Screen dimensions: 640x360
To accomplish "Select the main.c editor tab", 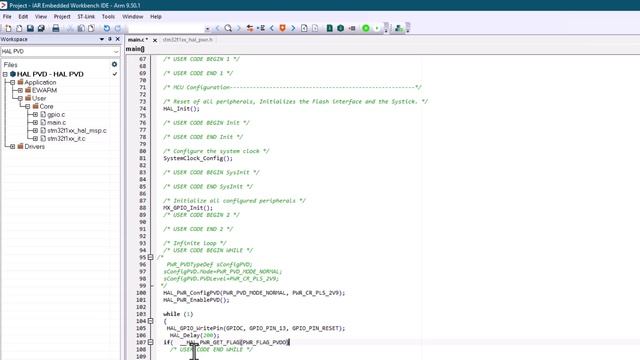I will [138, 40].
